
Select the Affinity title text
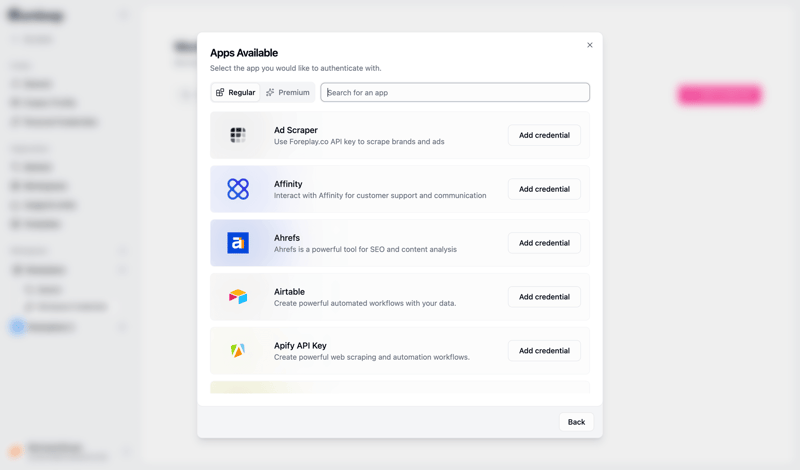coord(288,184)
